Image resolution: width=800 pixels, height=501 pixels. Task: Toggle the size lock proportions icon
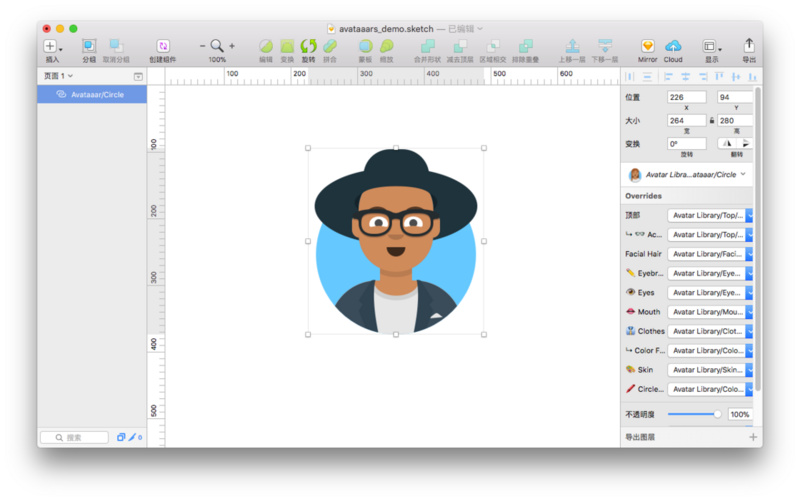tap(712, 120)
